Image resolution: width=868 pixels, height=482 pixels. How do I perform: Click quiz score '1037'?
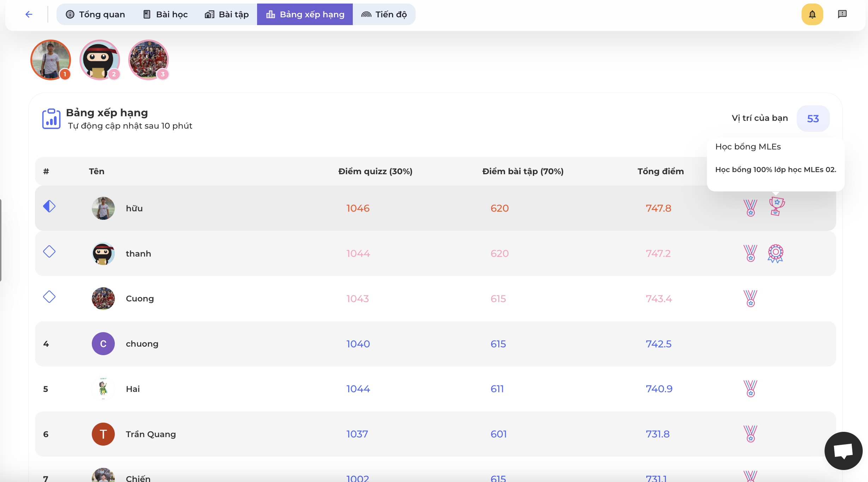357,434
